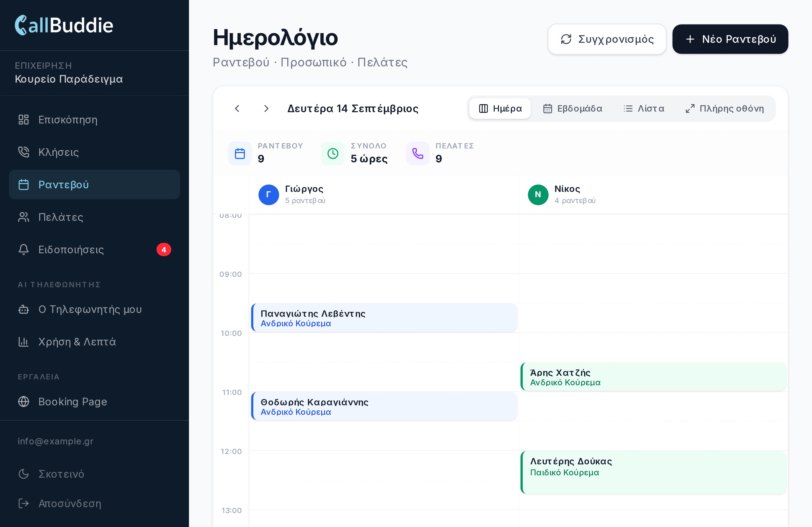812x527 pixels.
Task: Open Επισκόπηση dashboard in sidebar
Action: pyautogui.click(x=94, y=120)
